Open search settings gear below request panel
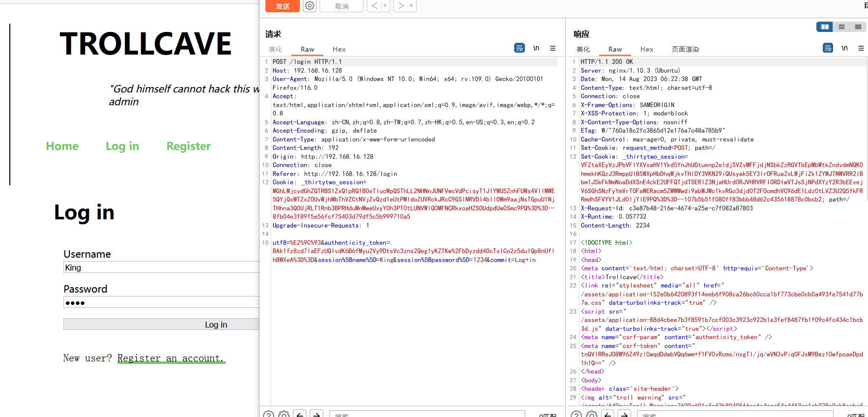868x417 pixels. pyautogui.click(x=284, y=415)
